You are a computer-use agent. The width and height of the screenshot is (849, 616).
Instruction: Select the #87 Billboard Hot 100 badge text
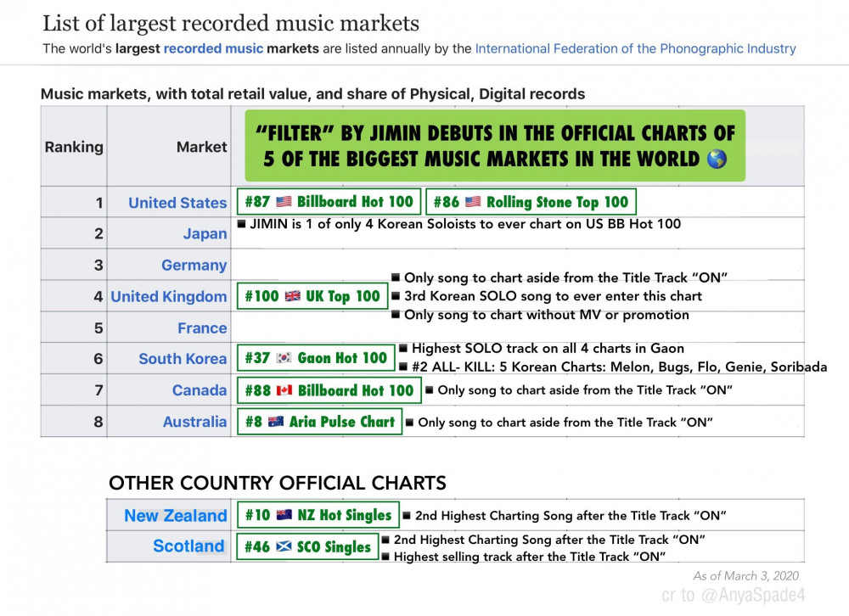329,202
